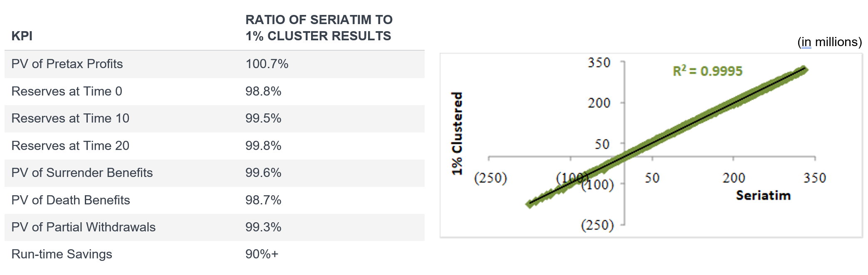Select the PV of Partial Withdrawals label

point(83,227)
